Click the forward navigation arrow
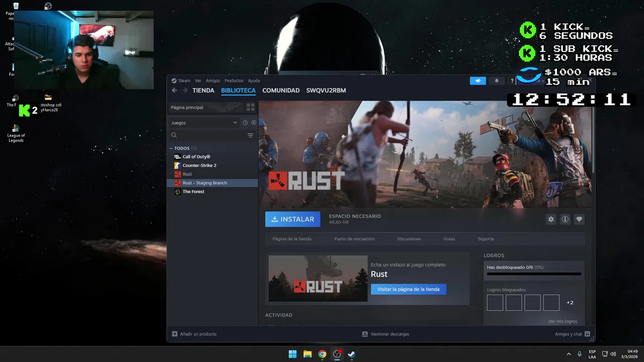Image resolution: width=644 pixels, height=362 pixels. (x=185, y=90)
